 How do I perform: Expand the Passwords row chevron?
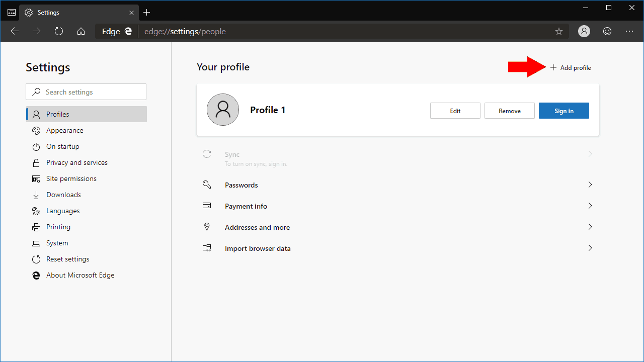pyautogui.click(x=590, y=185)
